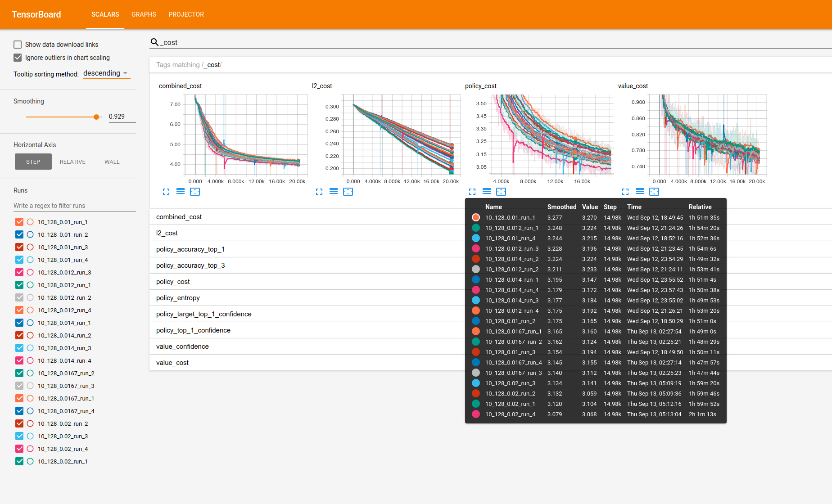Collapse the value_confidence section
This screenshot has width=832, height=504.
(x=182, y=346)
